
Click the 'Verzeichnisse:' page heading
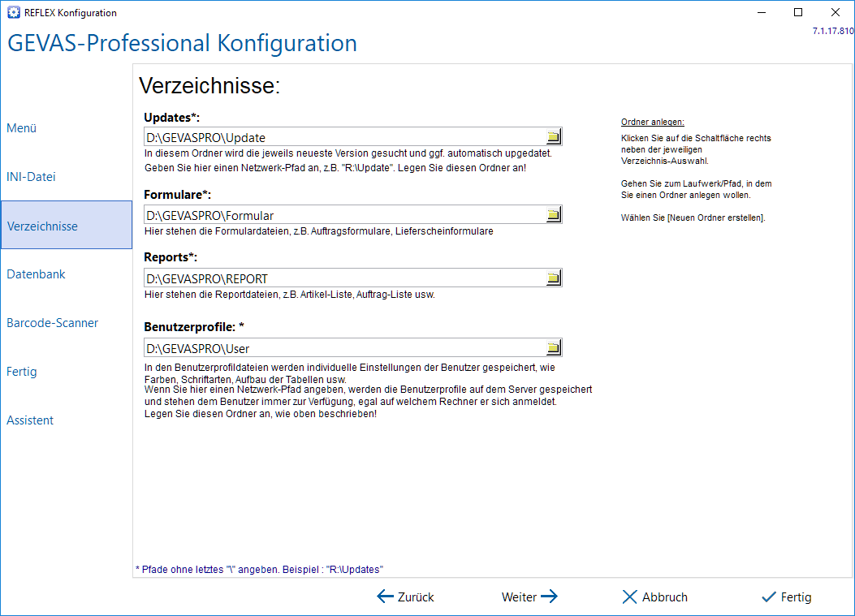(209, 85)
